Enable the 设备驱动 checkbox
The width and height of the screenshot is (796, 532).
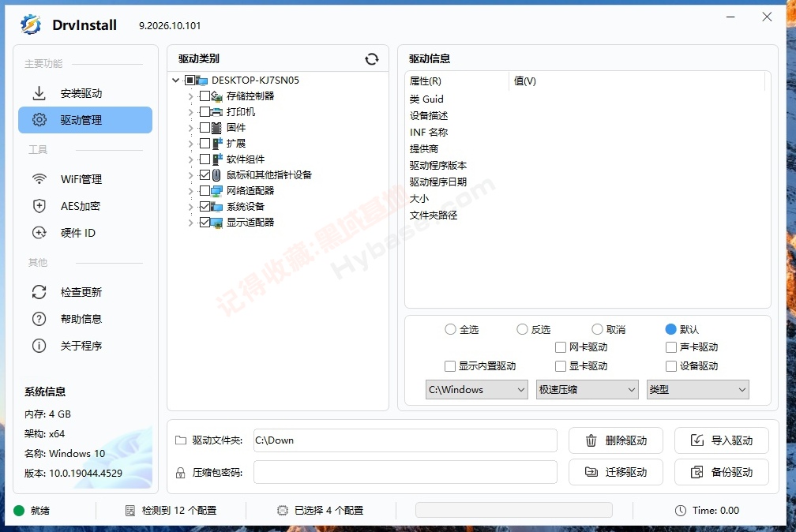671,366
